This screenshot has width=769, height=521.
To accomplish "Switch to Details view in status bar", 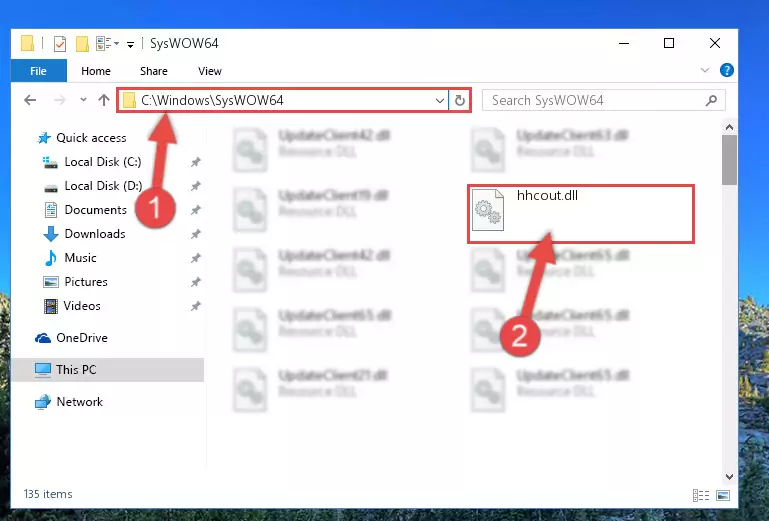I will [701, 495].
